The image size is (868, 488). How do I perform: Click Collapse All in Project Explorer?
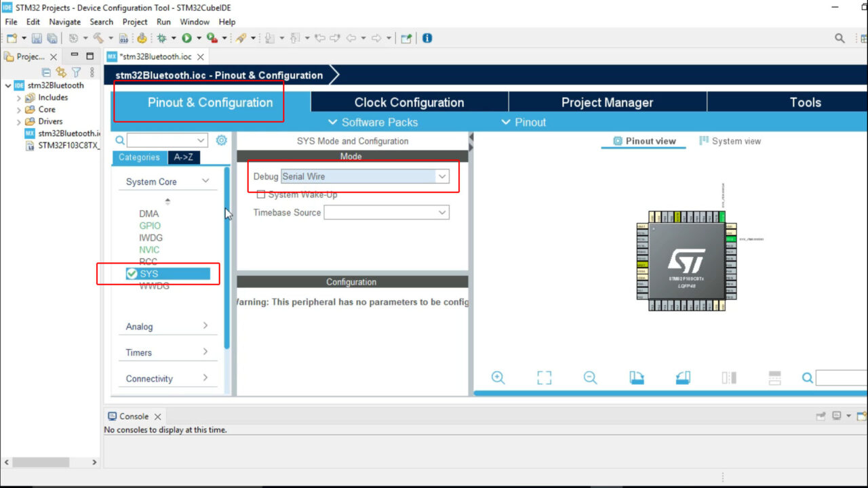point(47,72)
